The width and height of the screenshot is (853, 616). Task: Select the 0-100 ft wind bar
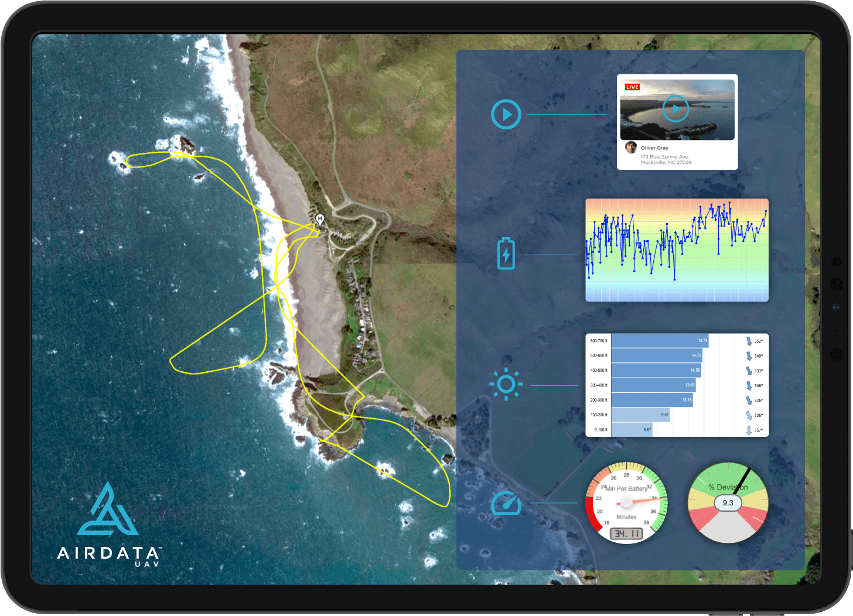coord(632,430)
